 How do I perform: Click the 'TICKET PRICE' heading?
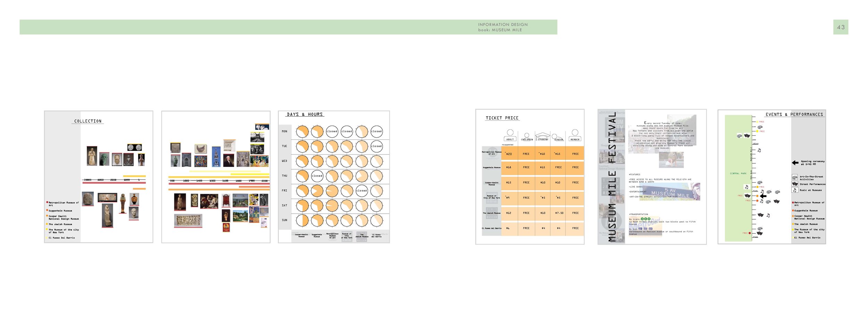pos(502,118)
